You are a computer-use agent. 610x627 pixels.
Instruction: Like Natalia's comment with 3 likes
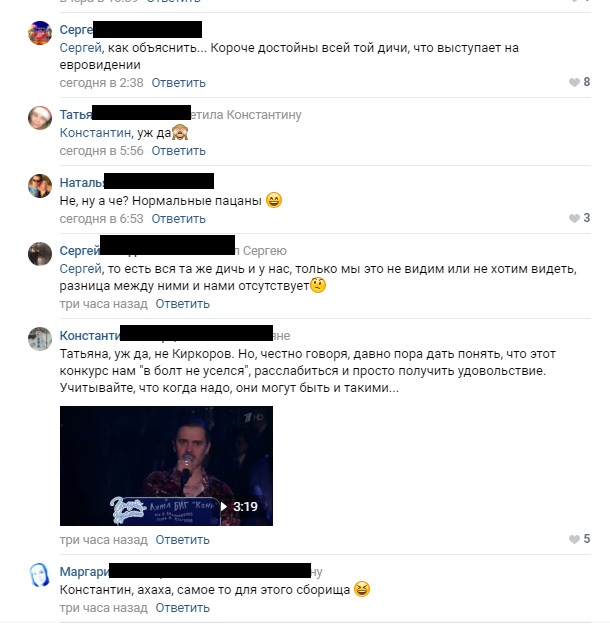click(579, 218)
